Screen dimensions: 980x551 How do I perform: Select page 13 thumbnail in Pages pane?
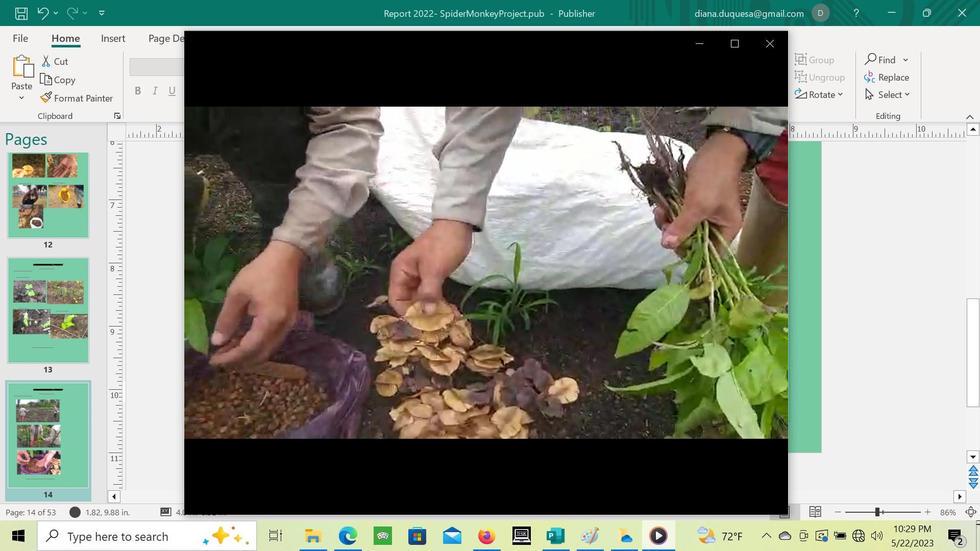[48, 310]
